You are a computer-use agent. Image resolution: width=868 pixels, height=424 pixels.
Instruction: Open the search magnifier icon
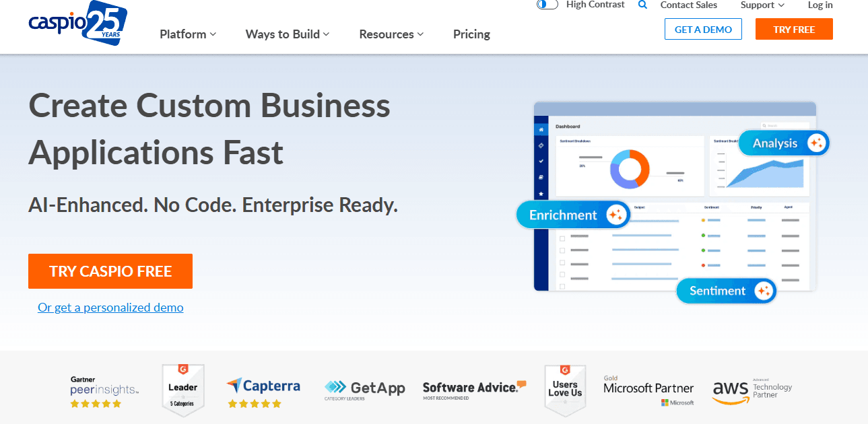pyautogui.click(x=642, y=5)
